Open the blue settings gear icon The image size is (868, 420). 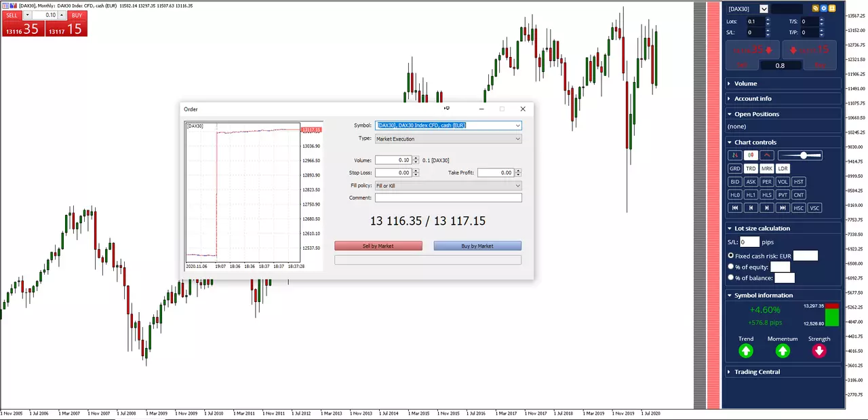coord(824,9)
